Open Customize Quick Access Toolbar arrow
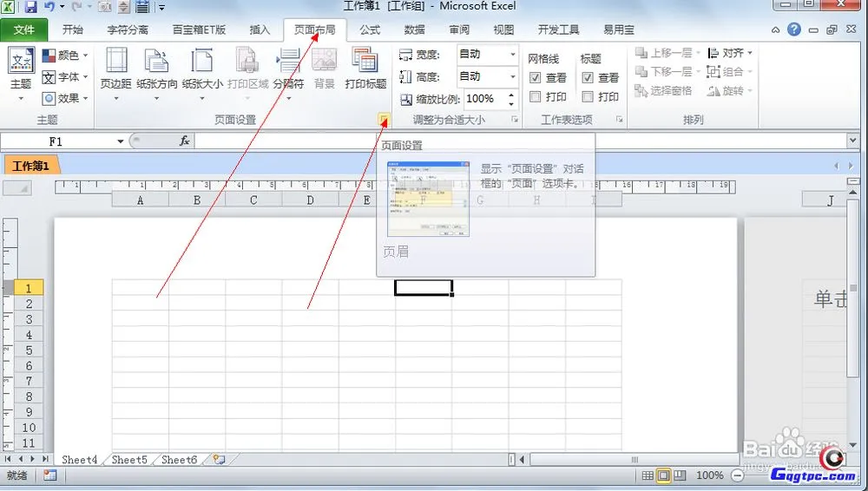 (x=161, y=7)
